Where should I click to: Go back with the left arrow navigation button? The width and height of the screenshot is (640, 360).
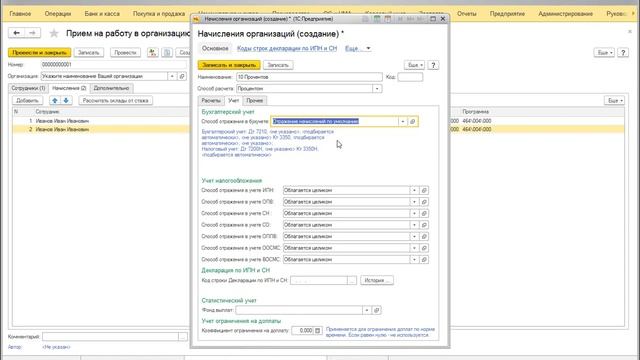[x=16, y=33]
